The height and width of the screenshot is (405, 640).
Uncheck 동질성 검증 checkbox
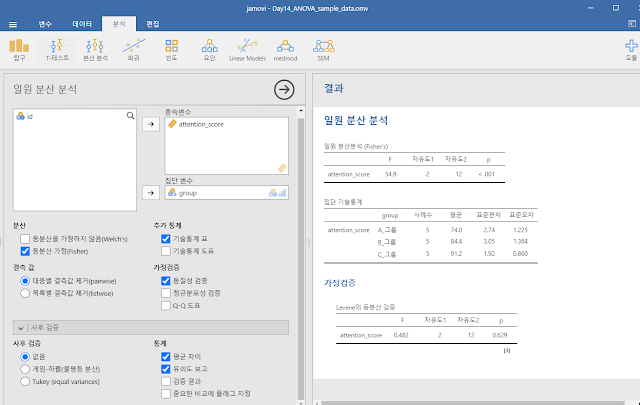pos(166,281)
